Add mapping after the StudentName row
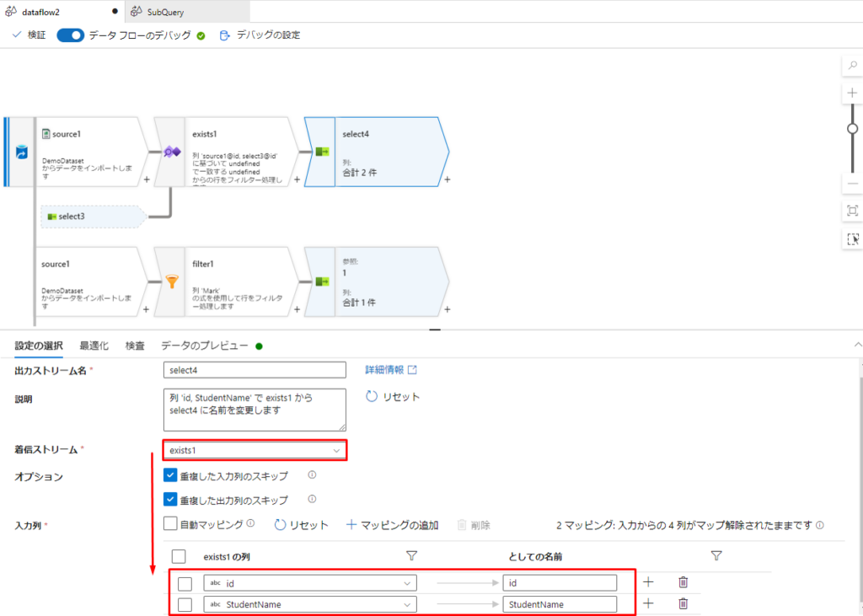863x616 pixels. 648,604
